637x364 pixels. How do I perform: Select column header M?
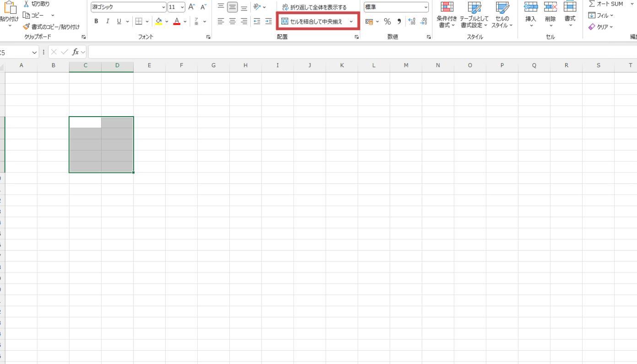406,66
